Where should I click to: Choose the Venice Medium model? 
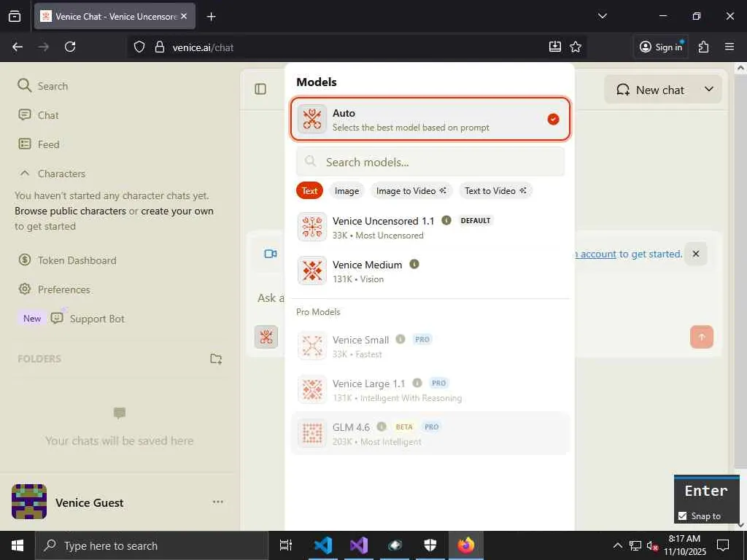tap(430, 271)
